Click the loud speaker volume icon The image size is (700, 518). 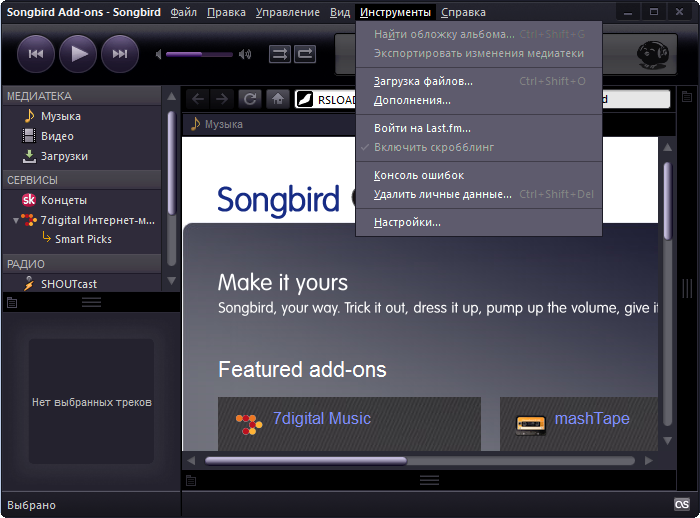(x=245, y=54)
